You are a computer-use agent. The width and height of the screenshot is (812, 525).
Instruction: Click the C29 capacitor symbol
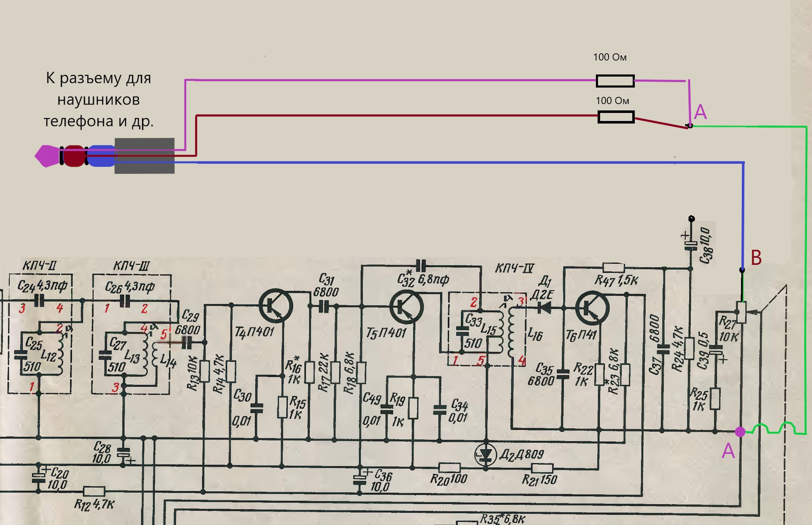pos(187,343)
